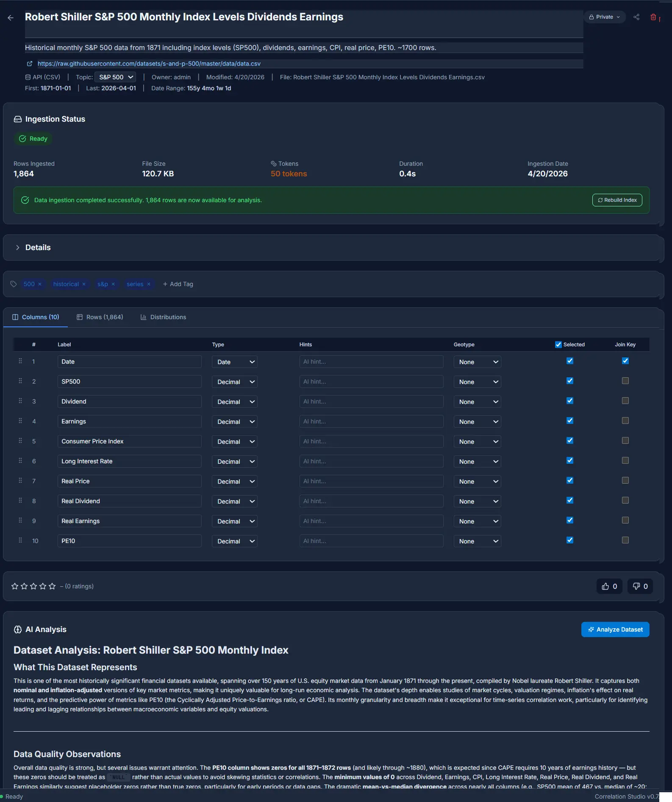The height and width of the screenshot is (802, 672).
Task: Click the Rebuild Index button
Action: (617, 200)
